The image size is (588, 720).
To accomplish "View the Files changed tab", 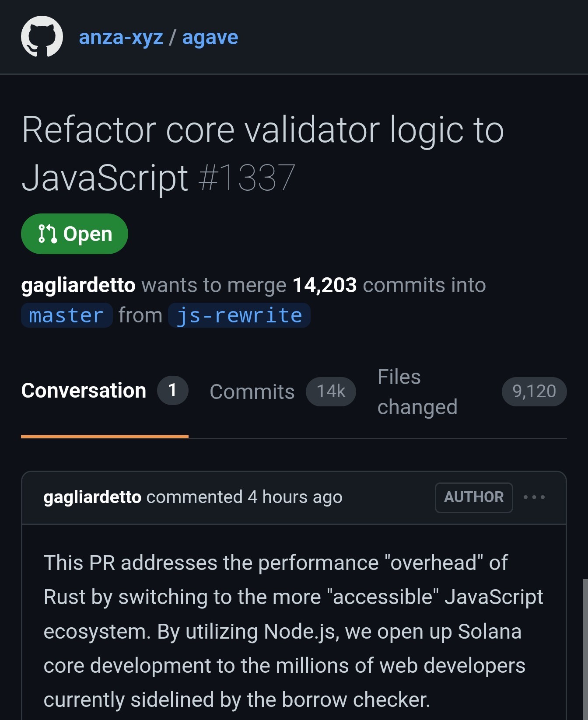I will [x=417, y=392].
